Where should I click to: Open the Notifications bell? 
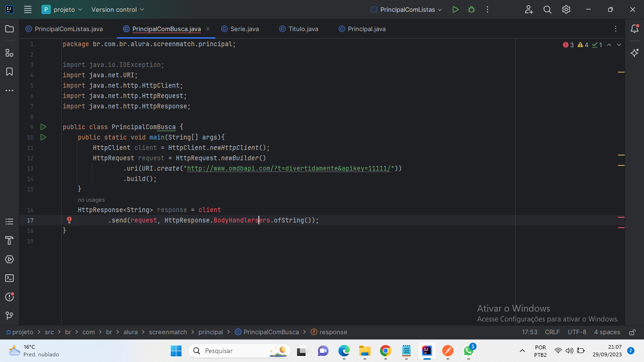(635, 29)
